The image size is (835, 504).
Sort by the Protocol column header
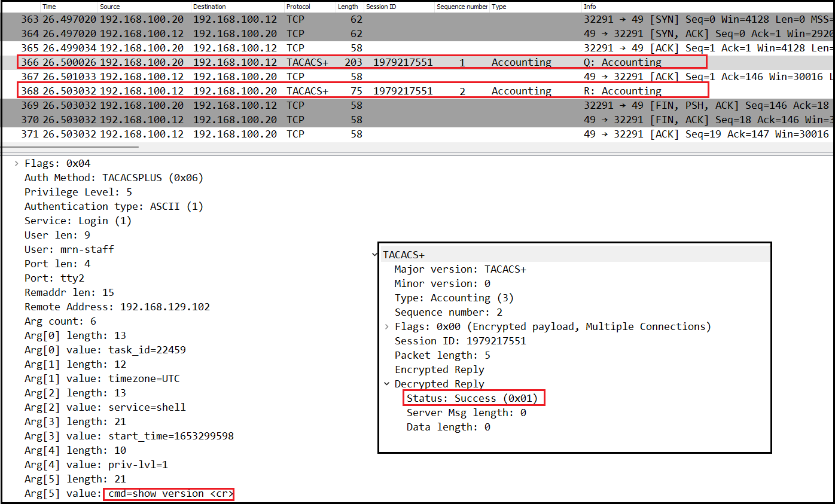coord(298,7)
